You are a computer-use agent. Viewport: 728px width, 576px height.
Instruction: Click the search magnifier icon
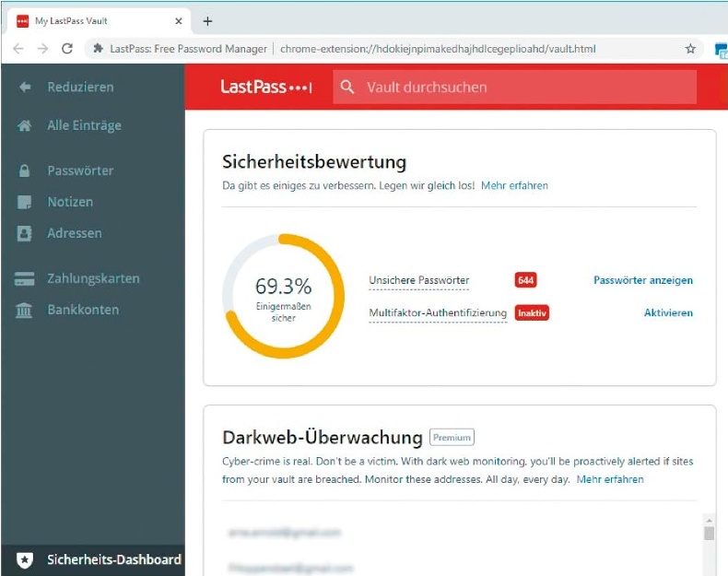pyautogui.click(x=346, y=87)
